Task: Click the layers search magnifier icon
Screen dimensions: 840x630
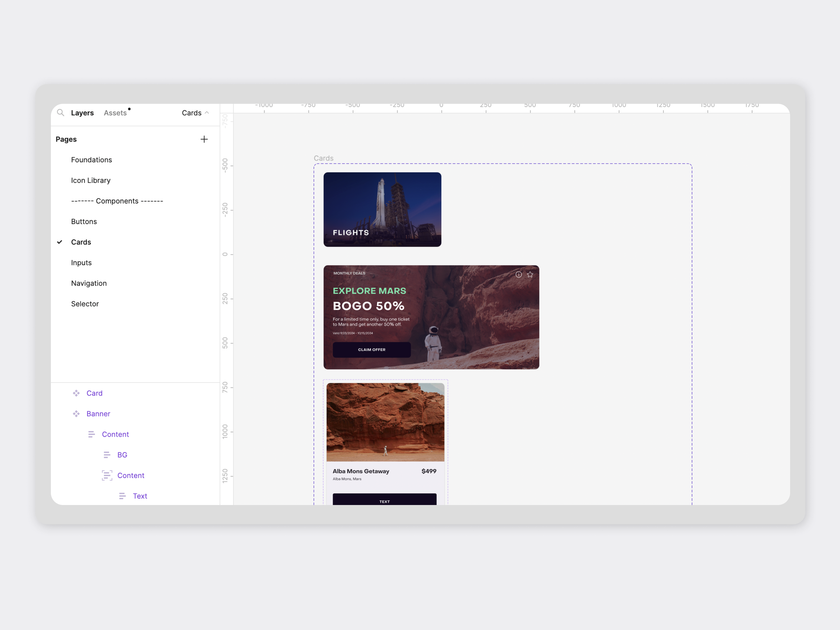Action: pos(60,112)
